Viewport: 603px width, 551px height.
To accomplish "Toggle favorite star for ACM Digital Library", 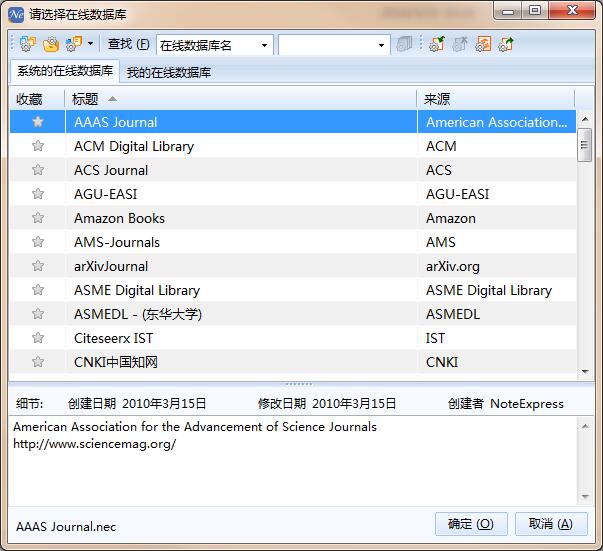I will (x=38, y=146).
